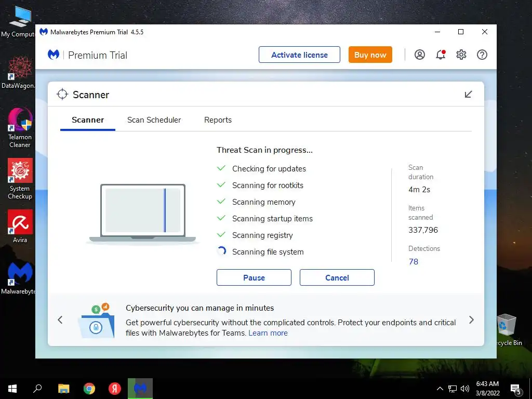
Task: Click 'Threat Scan in progress...' heading
Action: 264,150
